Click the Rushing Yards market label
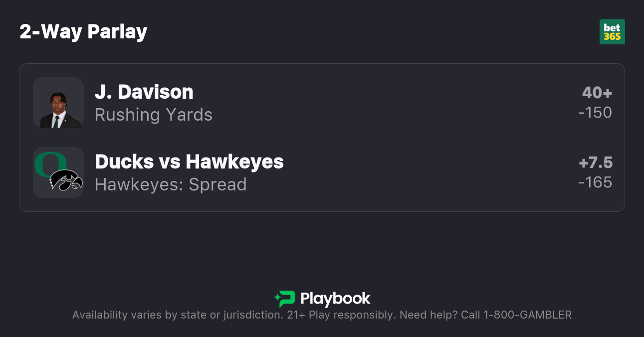Screen dimensions: 644x337 pos(154,115)
